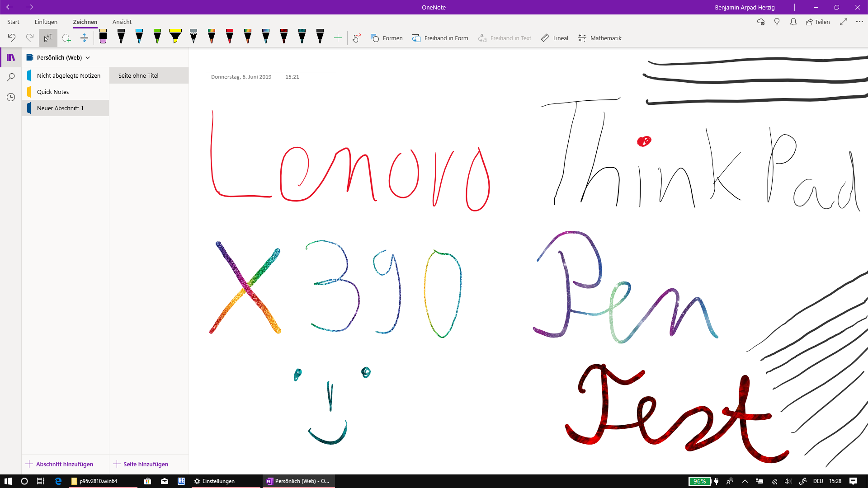Switch to the Einfügen tab
Screen dimensions: 868x488
(x=46, y=22)
